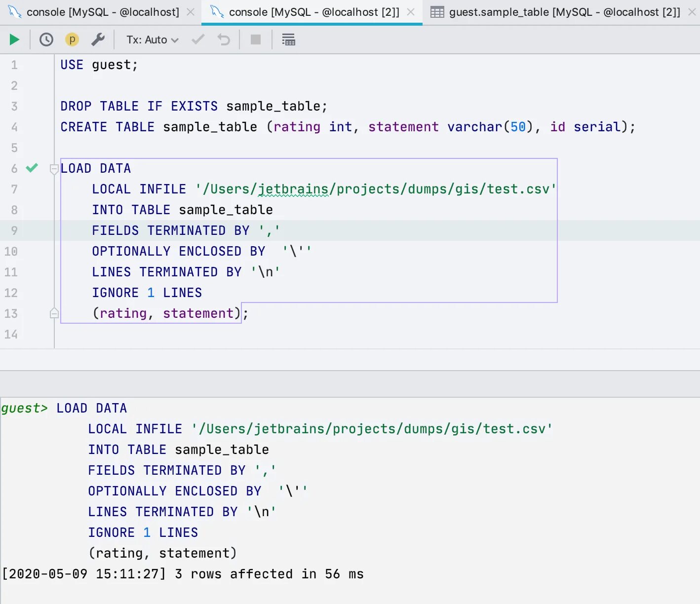Click the 'USE guest;' statement
Screen dimensions: 700x604
(x=99, y=65)
